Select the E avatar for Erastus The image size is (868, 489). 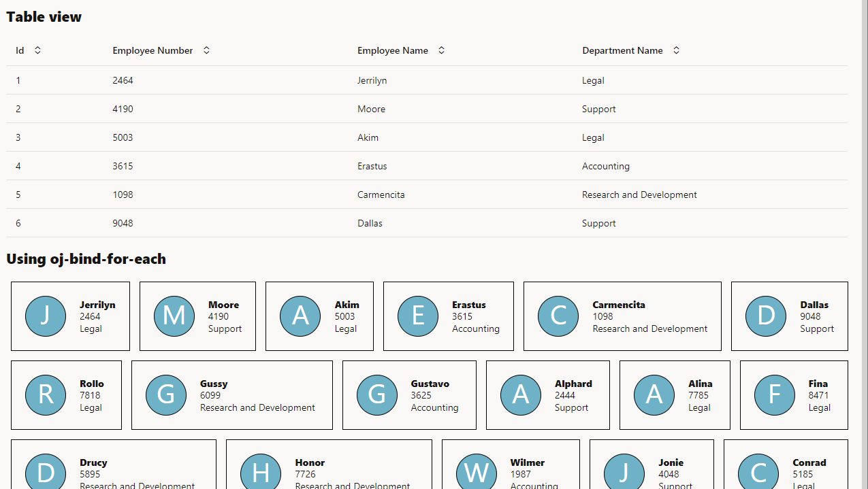[x=418, y=316]
